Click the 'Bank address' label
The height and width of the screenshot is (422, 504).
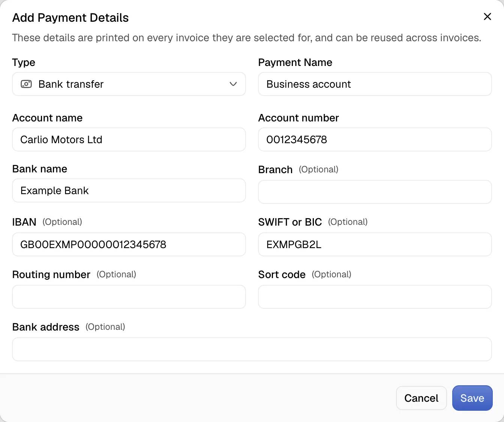pos(46,327)
